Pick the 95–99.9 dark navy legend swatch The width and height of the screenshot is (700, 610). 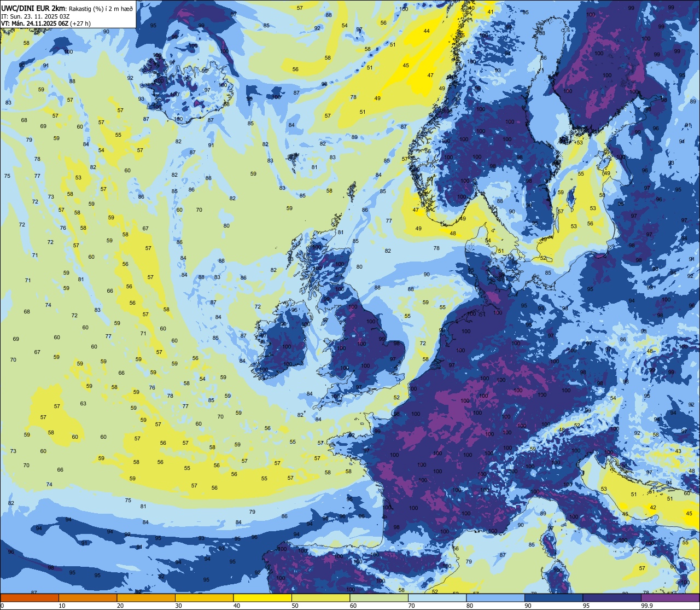(x=612, y=597)
